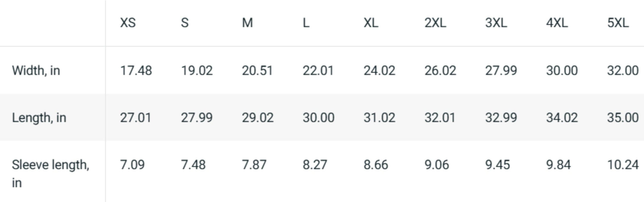
Task: Select the 4XL width value 30.00
Action: tap(562, 70)
